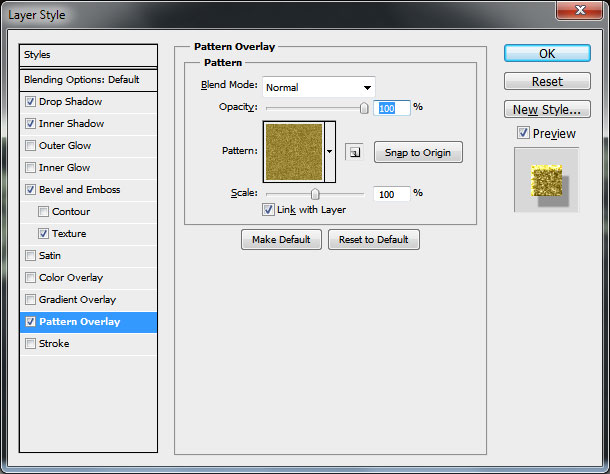Enable the Outer Glow checkbox
This screenshot has height=474, width=610.
[x=30, y=146]
